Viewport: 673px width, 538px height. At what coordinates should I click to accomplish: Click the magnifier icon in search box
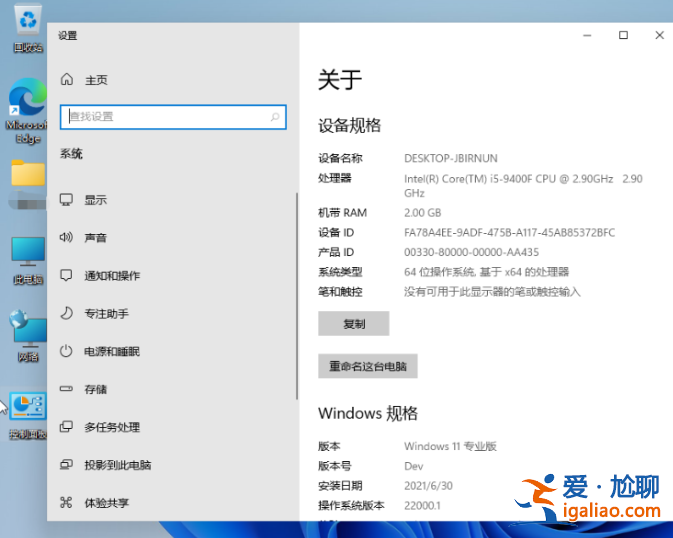(275, 117)
